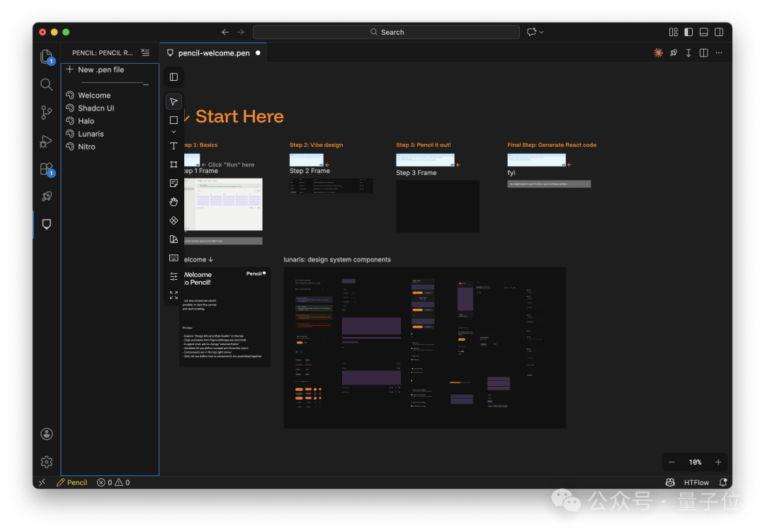Click the 10% zoom level
765x532 pixels.
[x=695, y=462]
